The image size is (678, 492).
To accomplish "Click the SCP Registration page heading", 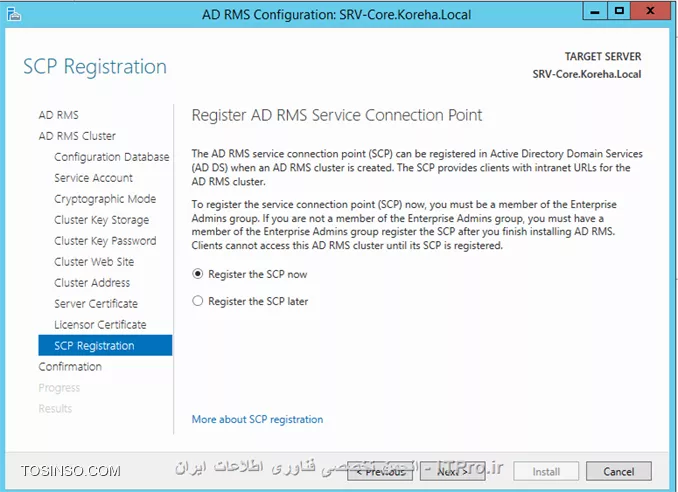I will point(95,67).
